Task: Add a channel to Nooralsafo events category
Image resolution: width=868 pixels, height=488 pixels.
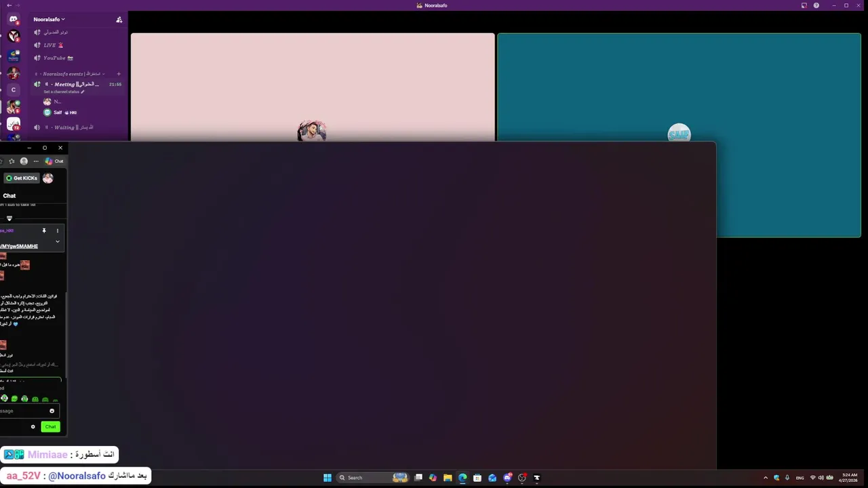Action: (x=119, y=74)
